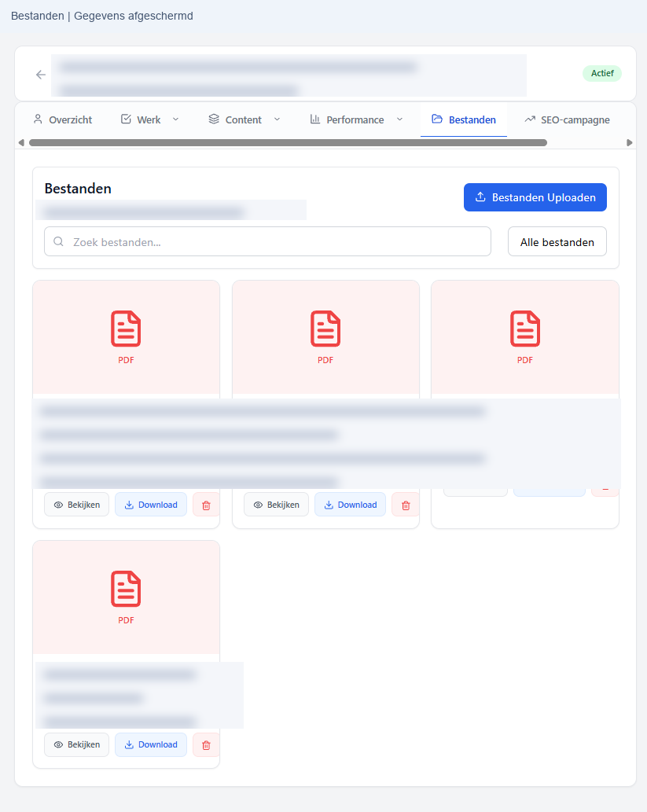Click the Bestanden Uploaden button

click(x=535, y=197)
